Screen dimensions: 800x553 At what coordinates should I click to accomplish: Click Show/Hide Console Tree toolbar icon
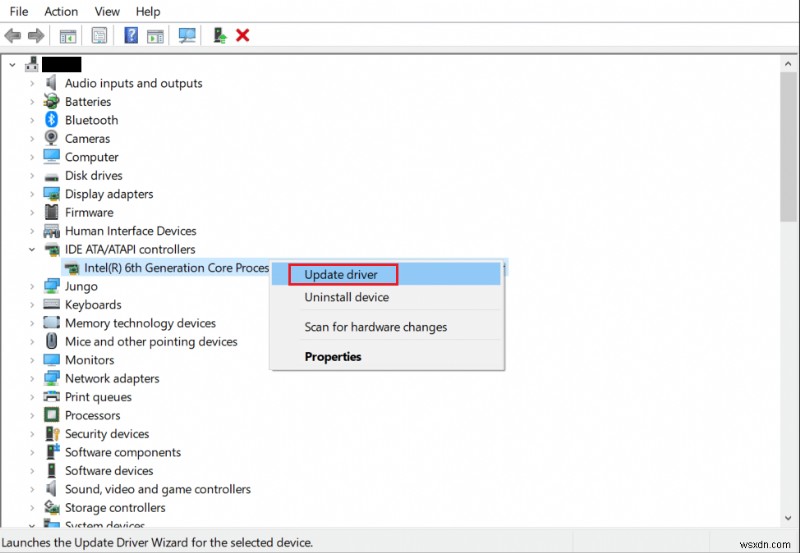68,36
